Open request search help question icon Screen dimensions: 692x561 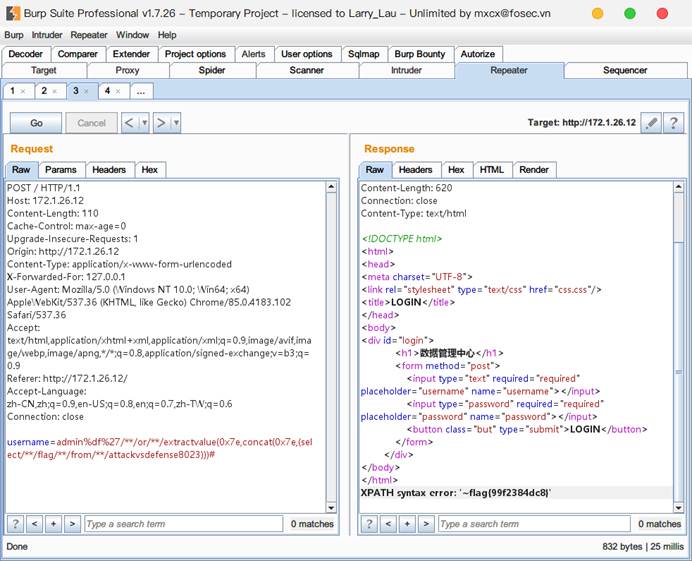pos(15,524)
